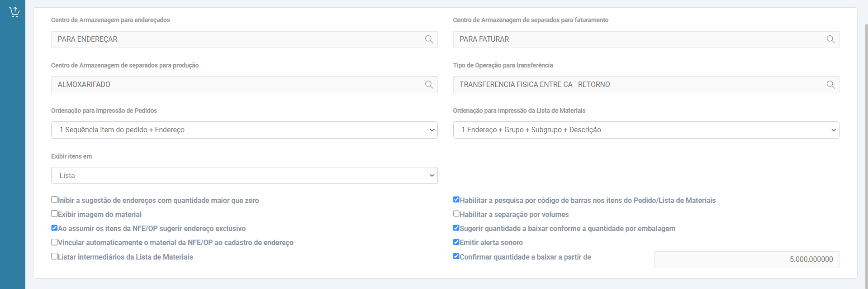Enable Vincular automaticamente o material checkbox

point(55,242)
